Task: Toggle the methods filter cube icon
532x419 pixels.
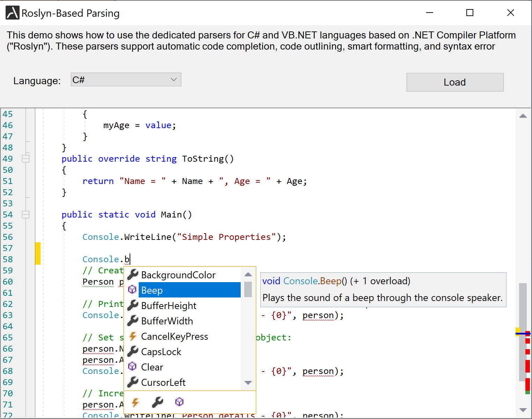Action: point(179,402)
